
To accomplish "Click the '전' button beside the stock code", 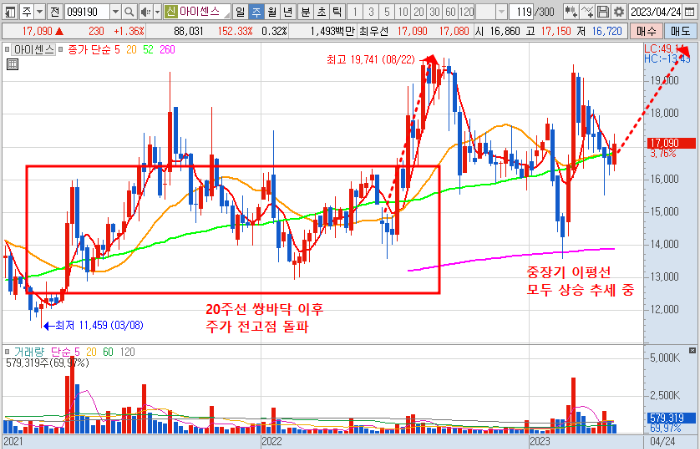I will (55, 12).
